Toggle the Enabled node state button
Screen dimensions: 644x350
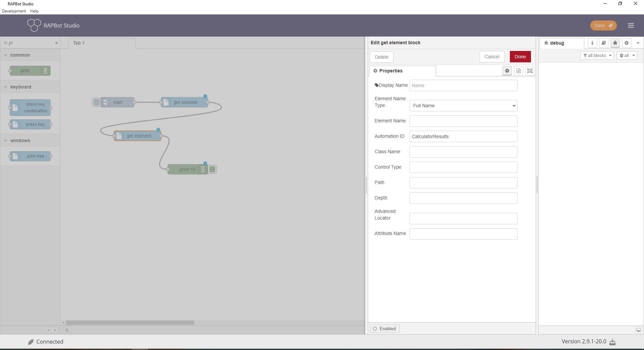coord(385,329)
